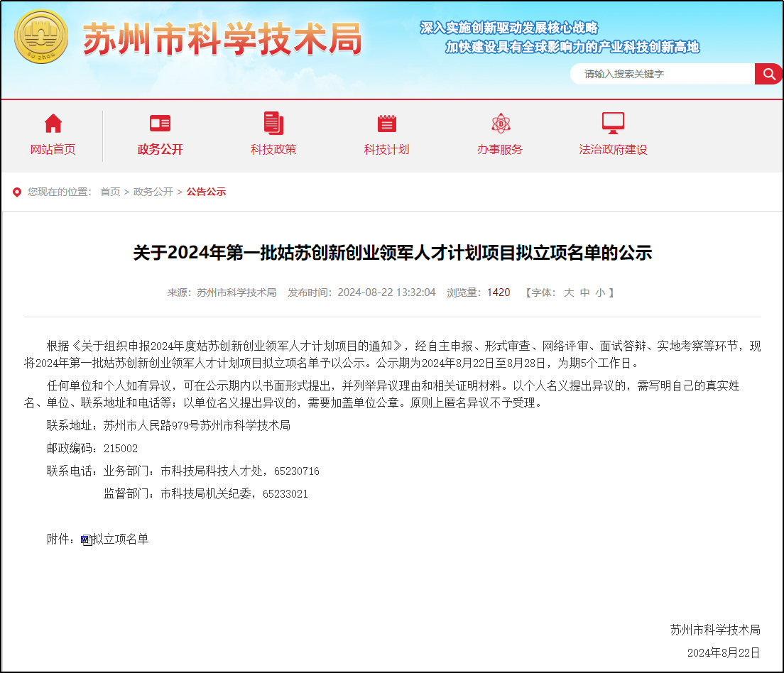Click the 政务公开 breadcrumb link
This screenshot has height=673, width=784.
click(153, 191)
